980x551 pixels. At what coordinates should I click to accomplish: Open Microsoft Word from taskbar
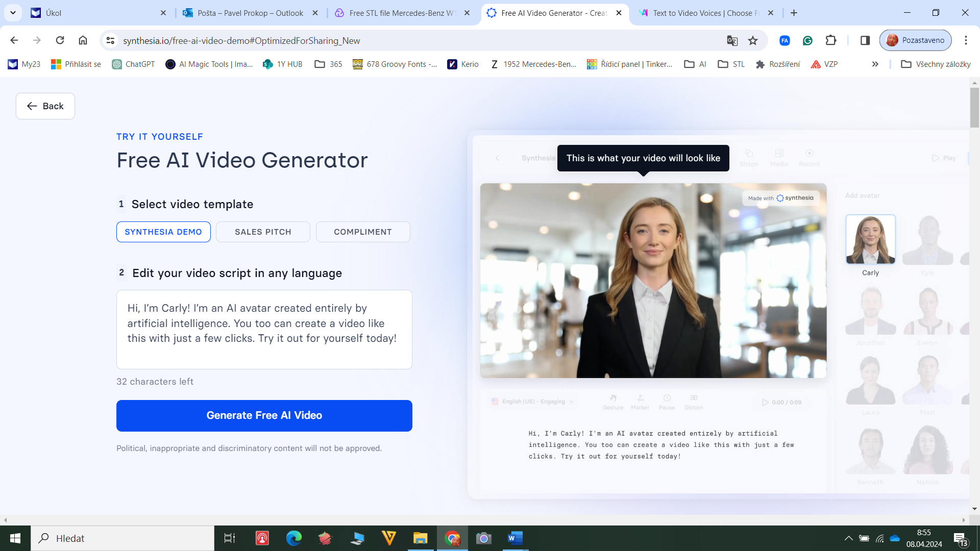(515, 538)
